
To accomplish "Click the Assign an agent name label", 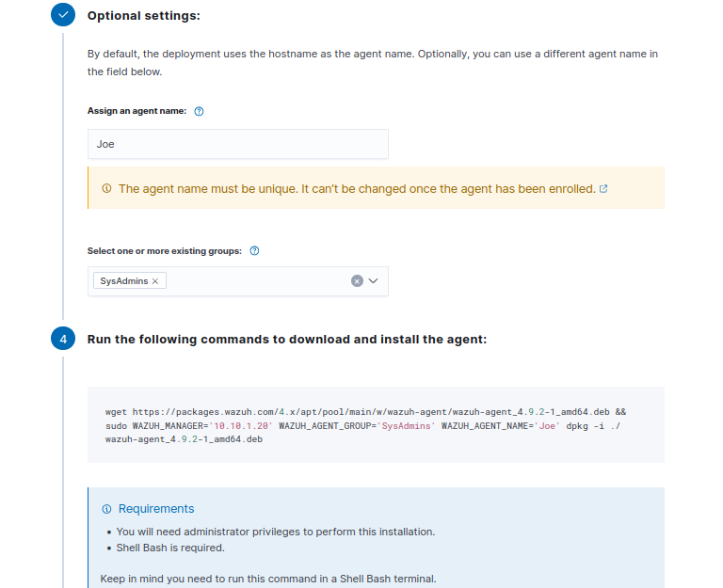I will pyautogui.click(x=137, y=111).
